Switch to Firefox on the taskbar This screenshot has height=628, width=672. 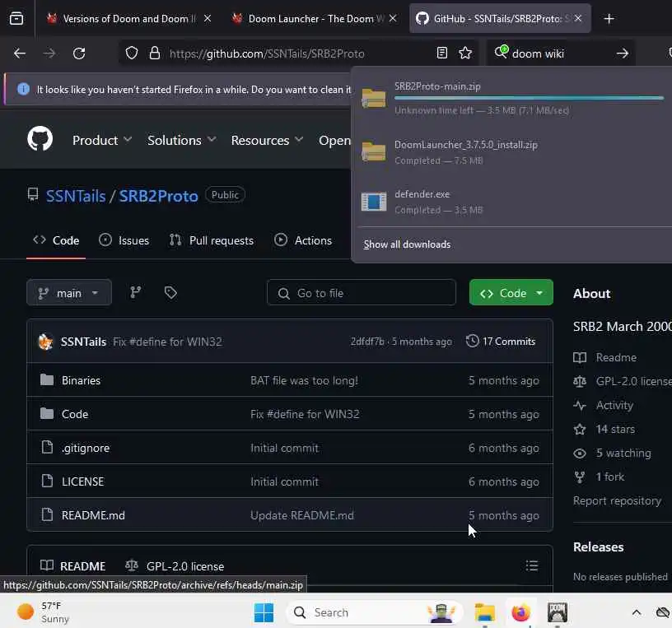point(520,612)
